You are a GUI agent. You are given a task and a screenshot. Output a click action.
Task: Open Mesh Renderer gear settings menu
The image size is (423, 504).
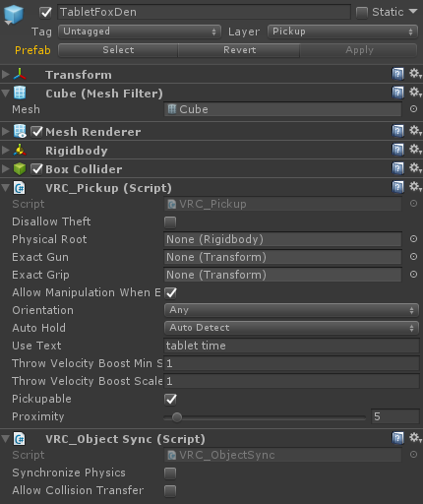coord(415,131)
